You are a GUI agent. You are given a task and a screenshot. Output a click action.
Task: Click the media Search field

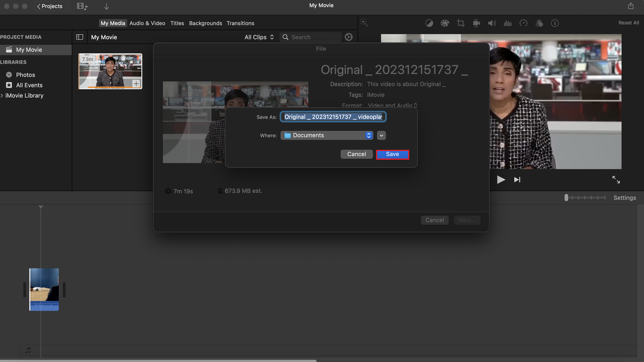click(311, 37)
